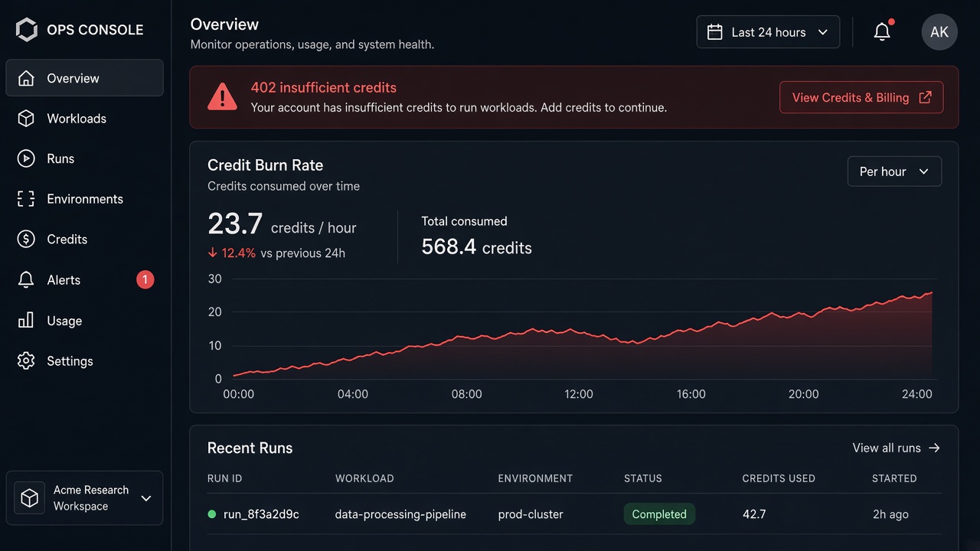Click the data-processing-pipeline workload cell
Screen dimensions: 980x551
click(x=400, y=514)
